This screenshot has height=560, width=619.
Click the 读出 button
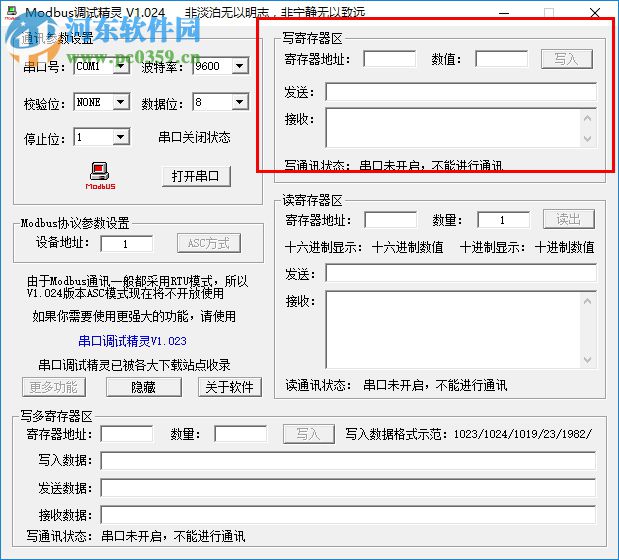569,219
